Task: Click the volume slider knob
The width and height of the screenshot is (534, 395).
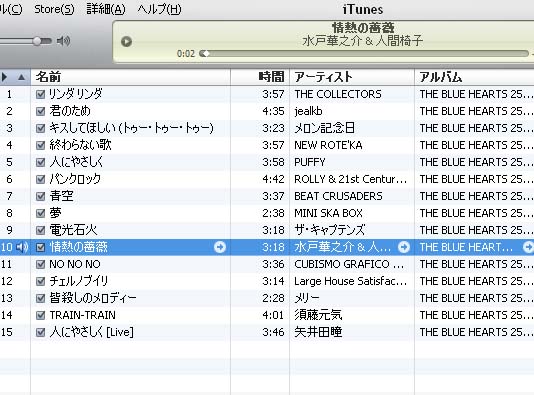Action: click(37, 41)
